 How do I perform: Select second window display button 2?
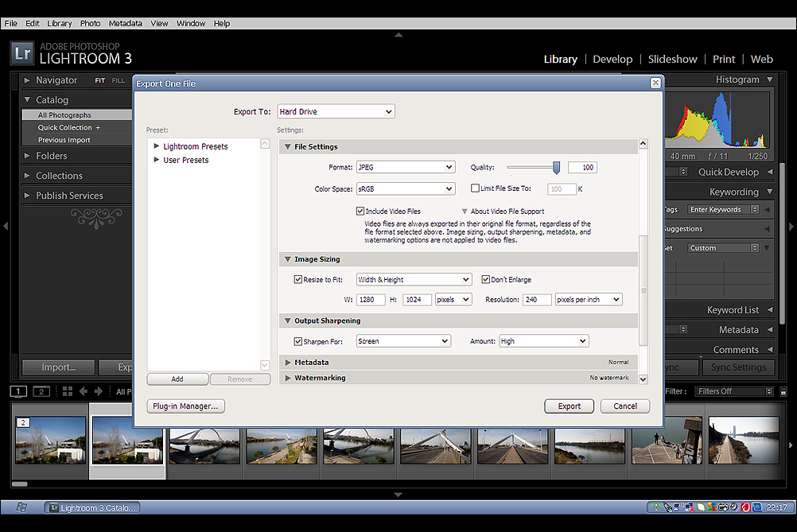[41, 391]
